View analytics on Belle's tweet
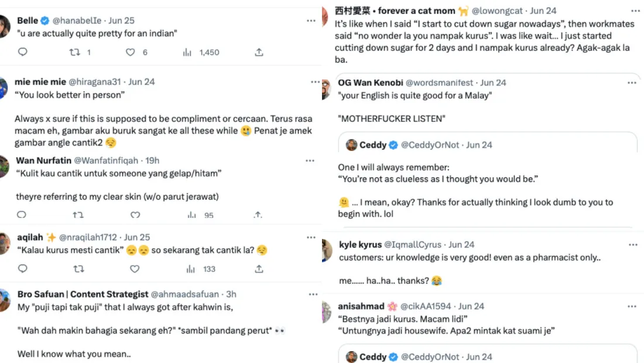644x363 pixels. [x=188, y=52]
